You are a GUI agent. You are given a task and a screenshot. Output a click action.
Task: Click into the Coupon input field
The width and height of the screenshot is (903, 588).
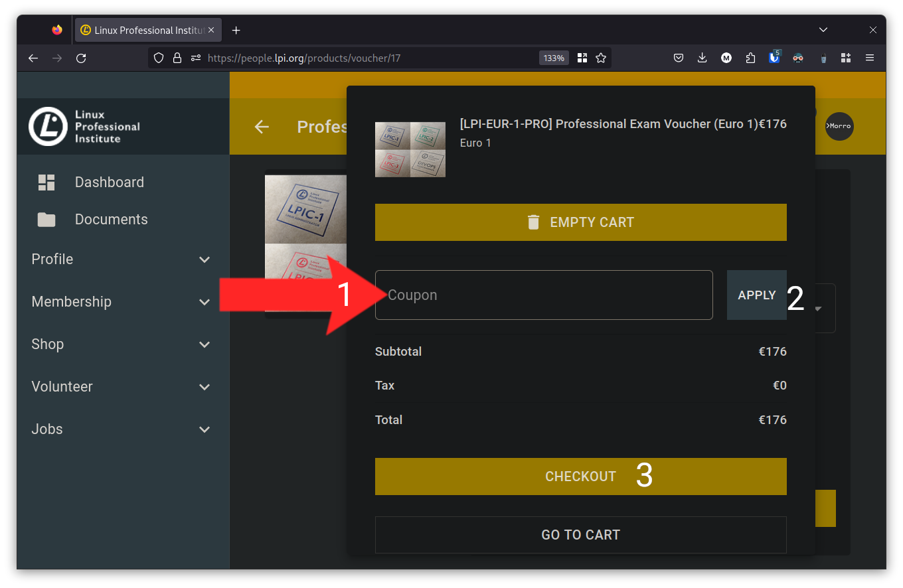(x=544, y=295)
